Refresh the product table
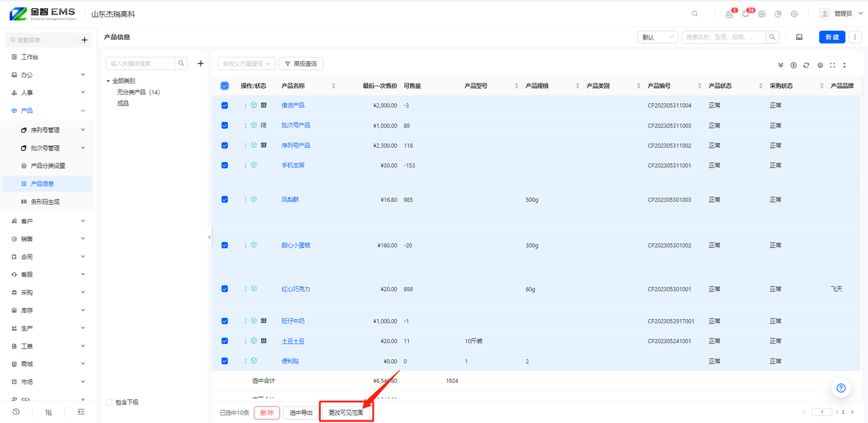Screen dimensions: 868x423 click(x=806, y=65)
